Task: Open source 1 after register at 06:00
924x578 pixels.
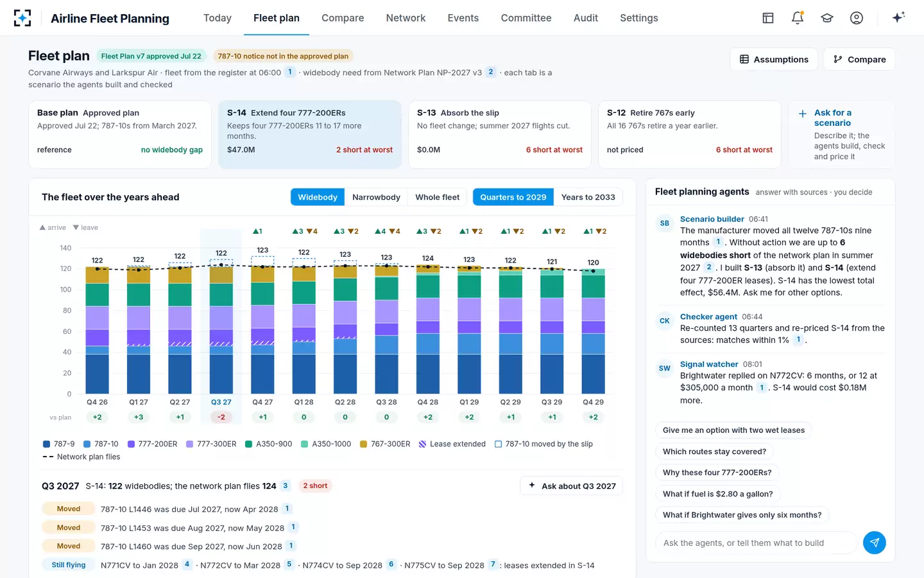Action: (x=290, y=72)
